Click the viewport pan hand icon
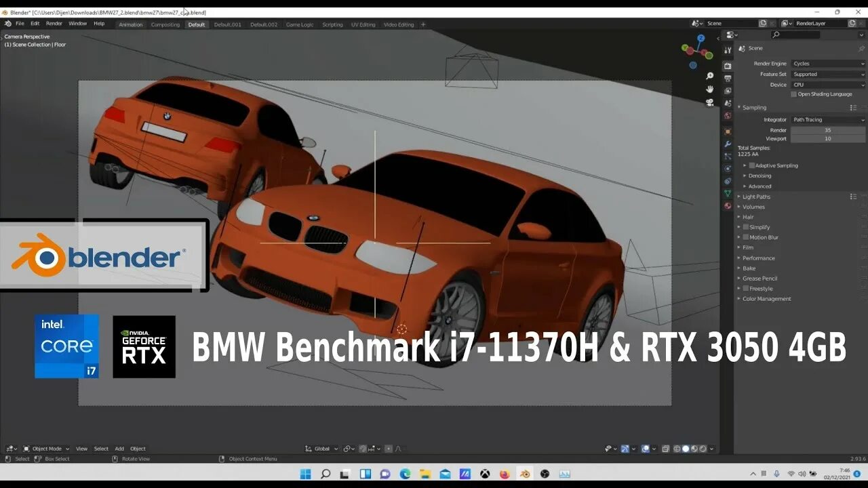The height and width of the screenshot is (488, 868). pos(709,89)
